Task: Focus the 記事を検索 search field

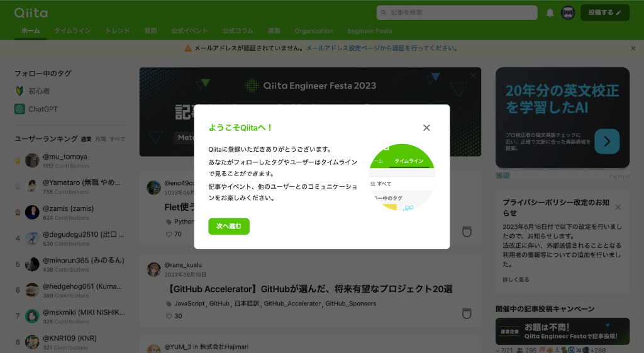Action: point(457,13)
